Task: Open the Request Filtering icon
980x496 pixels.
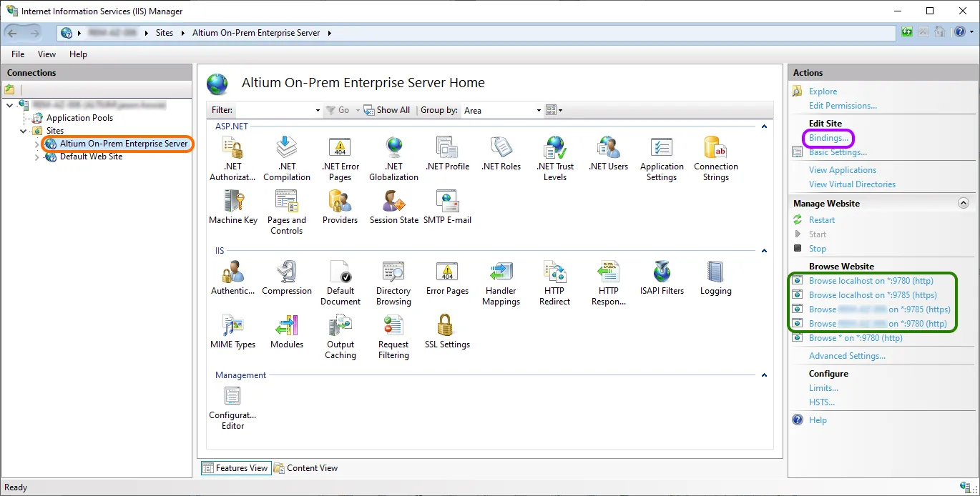Action: point(393,337)
